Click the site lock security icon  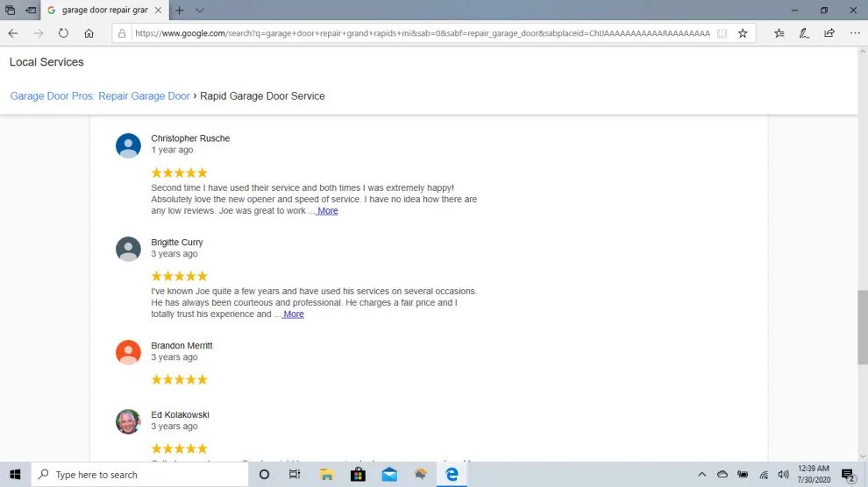click(122, 33)
